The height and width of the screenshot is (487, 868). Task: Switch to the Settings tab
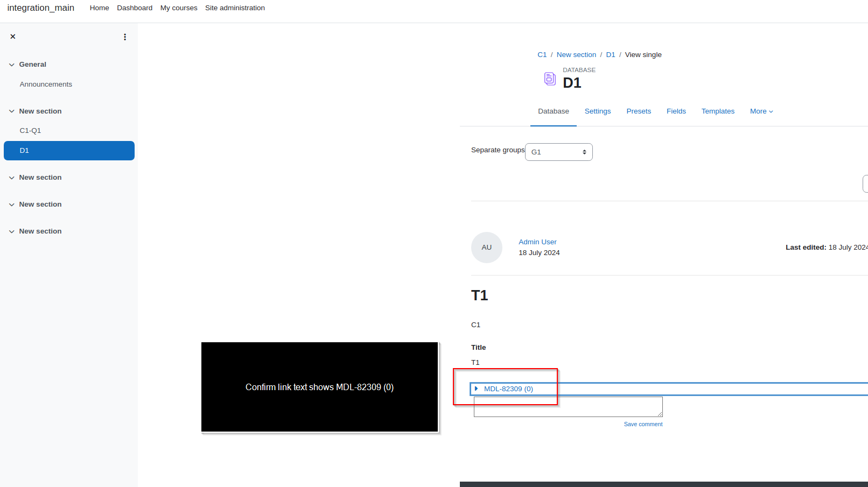(x=598, y=111)
